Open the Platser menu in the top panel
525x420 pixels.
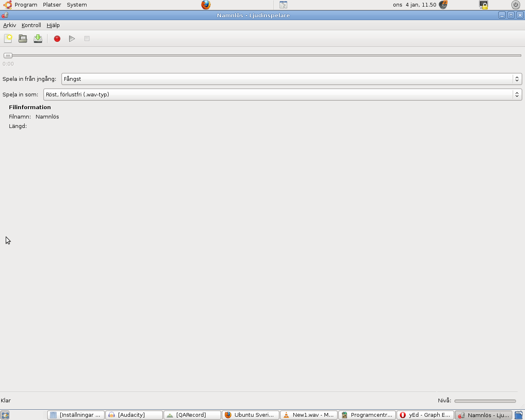pos(52,5)
